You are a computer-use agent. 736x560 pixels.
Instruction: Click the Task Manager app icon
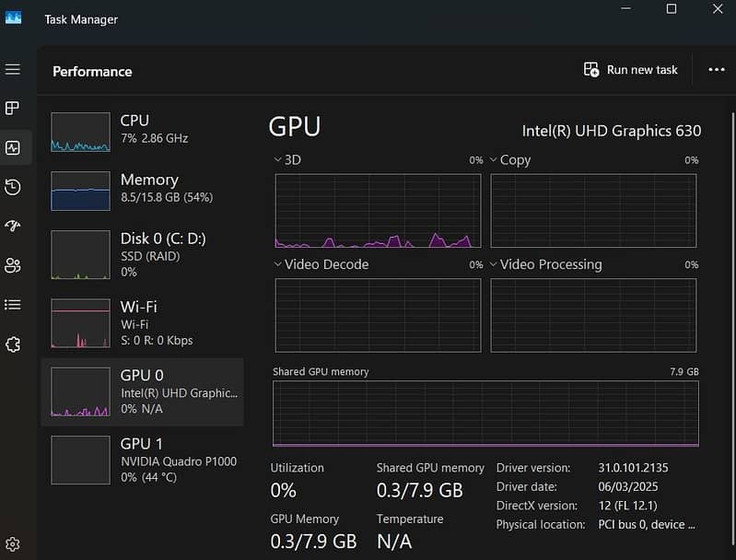click(13, 18)
